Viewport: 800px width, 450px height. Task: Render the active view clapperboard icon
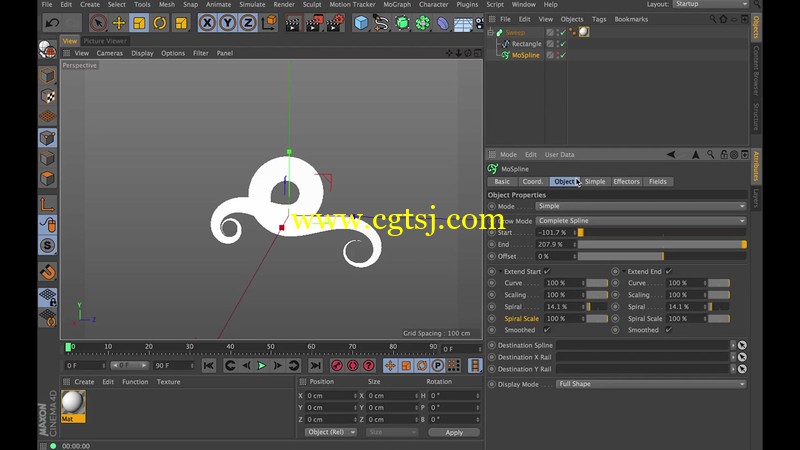point(293,23)
